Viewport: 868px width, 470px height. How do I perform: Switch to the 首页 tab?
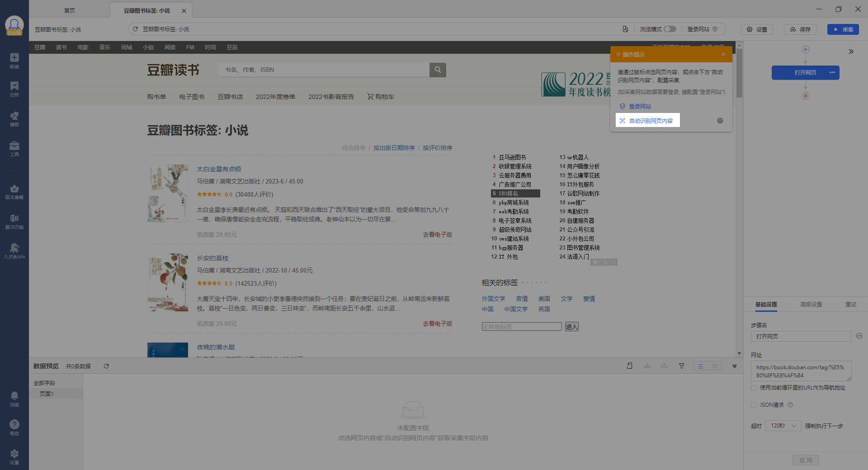(x=70, y=10)
